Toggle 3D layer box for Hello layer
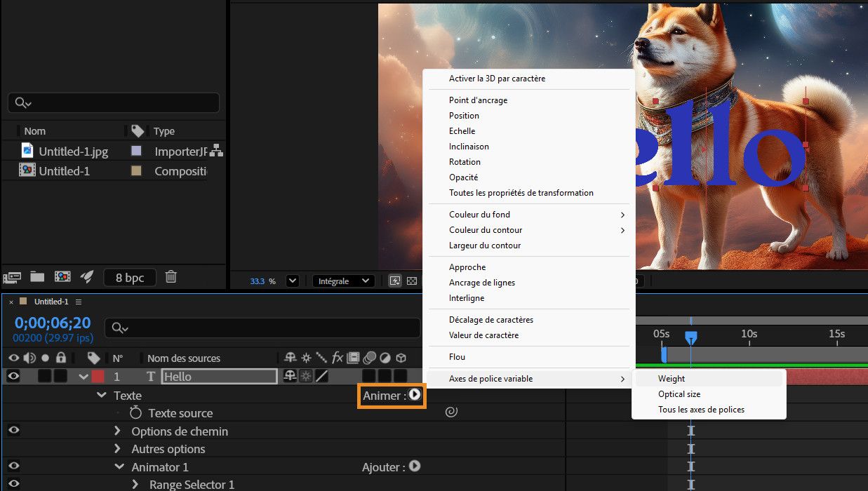 400,377
